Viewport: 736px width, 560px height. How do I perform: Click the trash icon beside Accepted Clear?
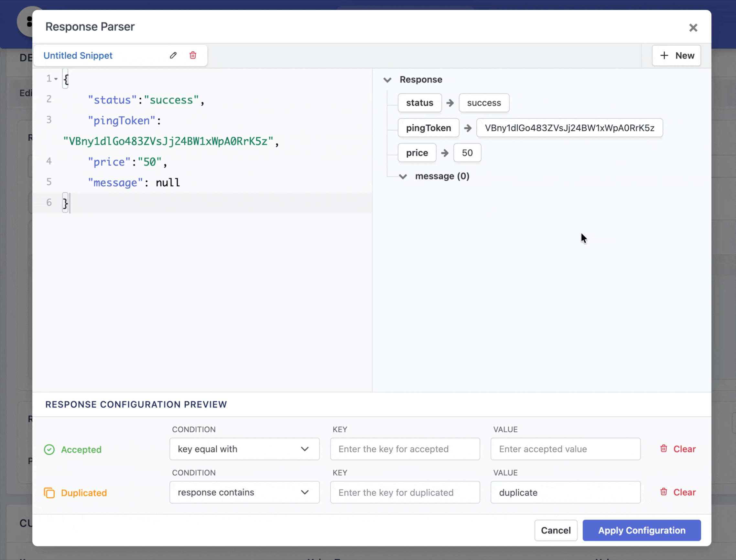pos(663,449)
